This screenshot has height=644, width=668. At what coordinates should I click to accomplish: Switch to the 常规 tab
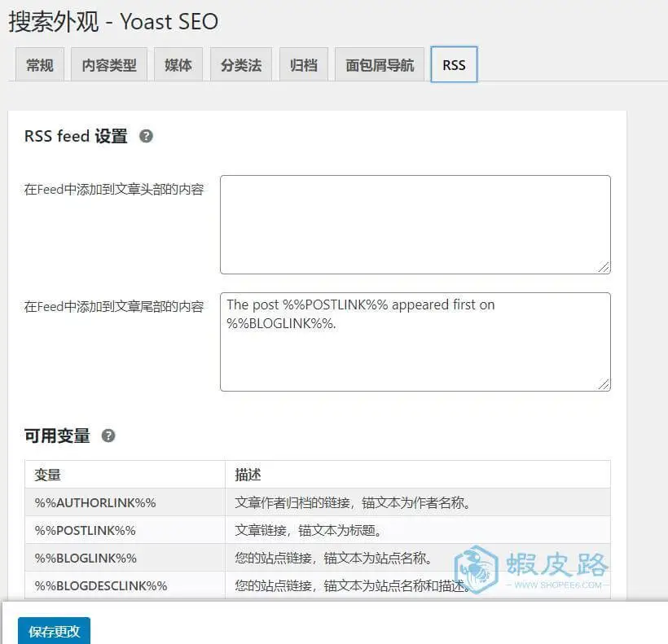(x=40, y=64)
